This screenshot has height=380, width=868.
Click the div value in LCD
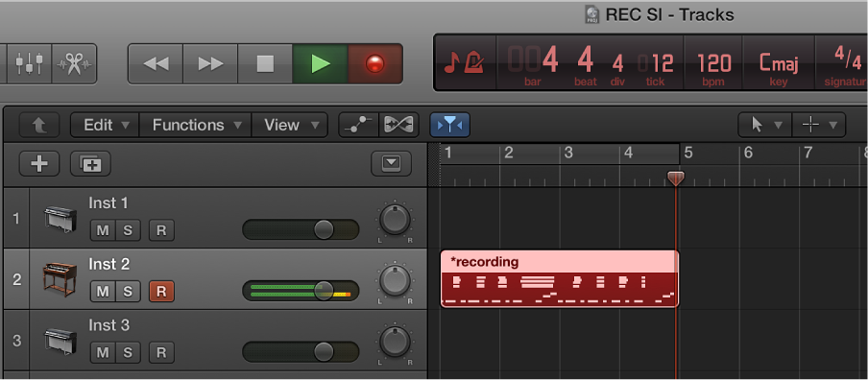(x=617, y=64)
